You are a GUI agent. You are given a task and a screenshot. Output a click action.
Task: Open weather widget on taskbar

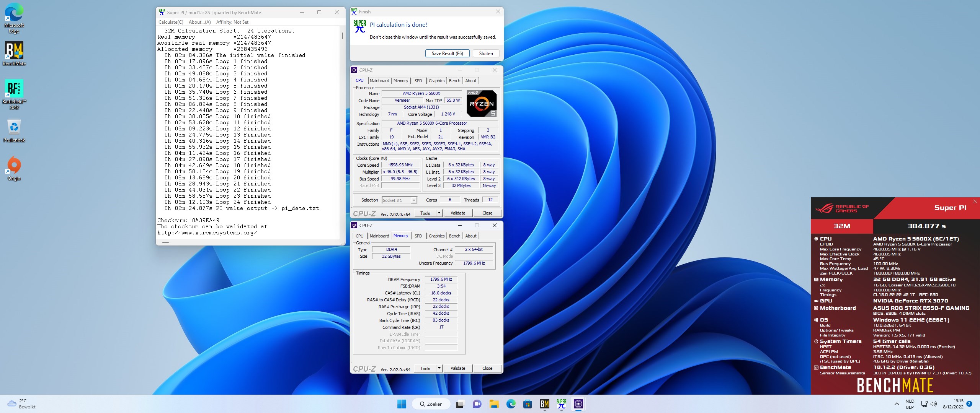click(22, 404)
